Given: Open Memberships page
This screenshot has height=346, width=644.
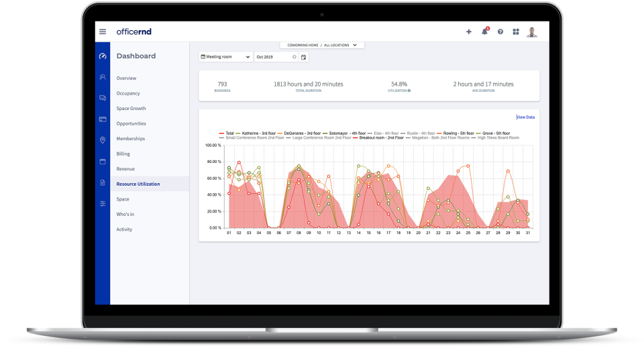Looking at the screenshot, I should click(131, 139).
